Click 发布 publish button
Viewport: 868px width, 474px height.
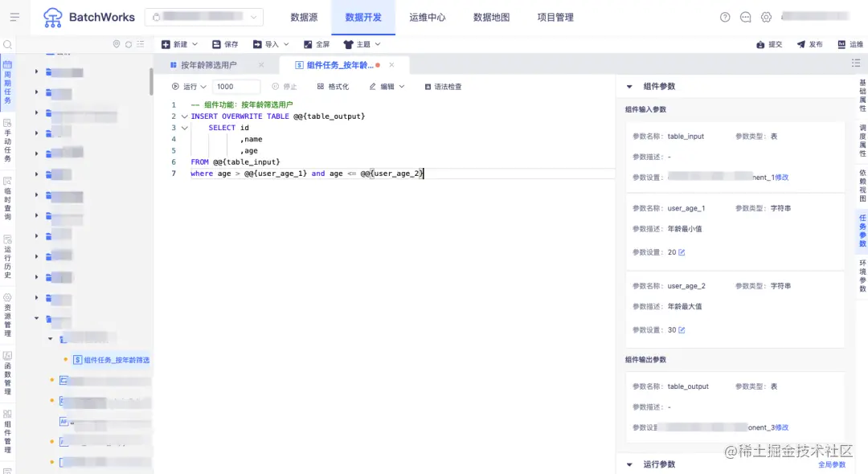tap(810, 44)
